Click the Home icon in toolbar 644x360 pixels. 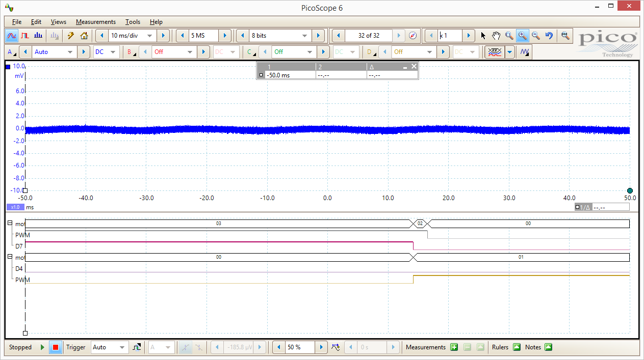84,36
